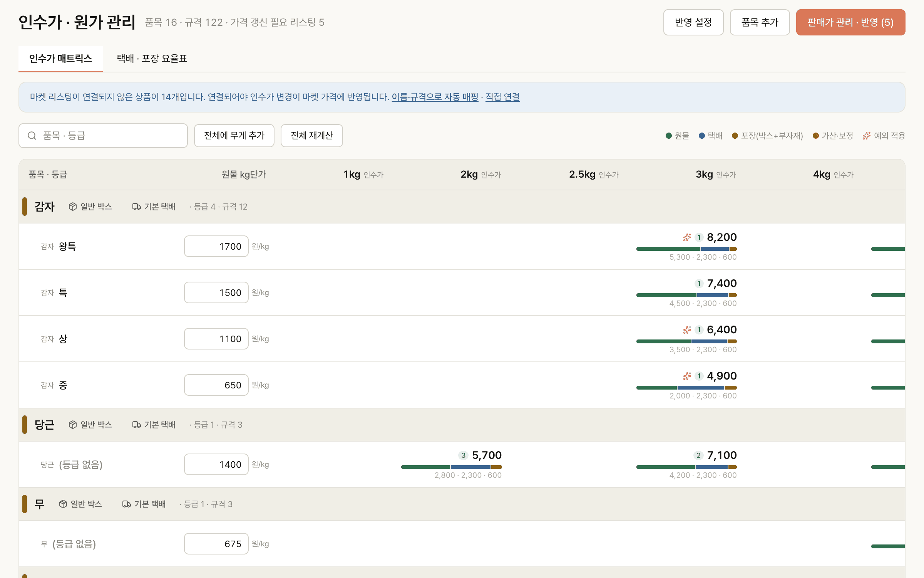The width and height of the screenshot is (924, 578).
Task: Click listing count badge next to 7,400
Action: point(699,284)
